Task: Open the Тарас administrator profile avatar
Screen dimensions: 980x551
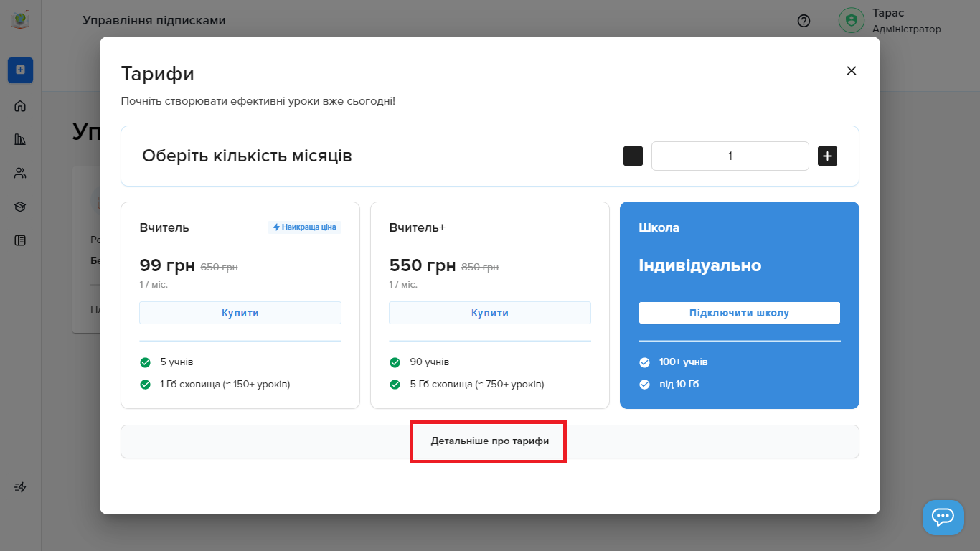Action: 851,20
